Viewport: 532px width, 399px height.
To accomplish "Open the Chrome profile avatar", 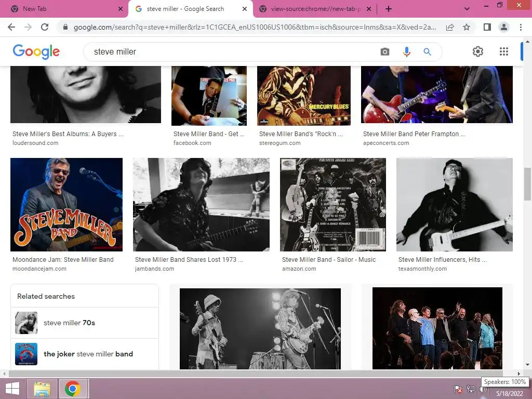I will (504, 27).
